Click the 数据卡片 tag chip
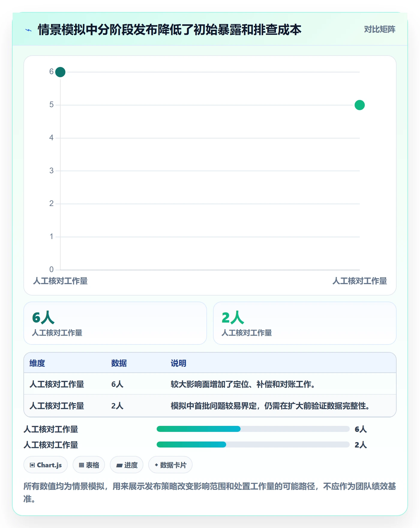420x528 pixels. click(x=170, y=465)
